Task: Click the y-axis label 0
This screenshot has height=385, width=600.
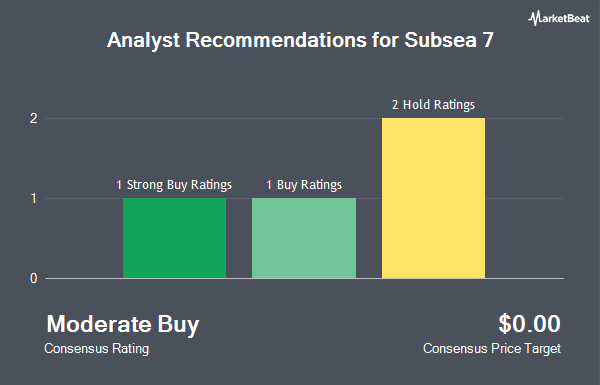Action: point(34,278)
